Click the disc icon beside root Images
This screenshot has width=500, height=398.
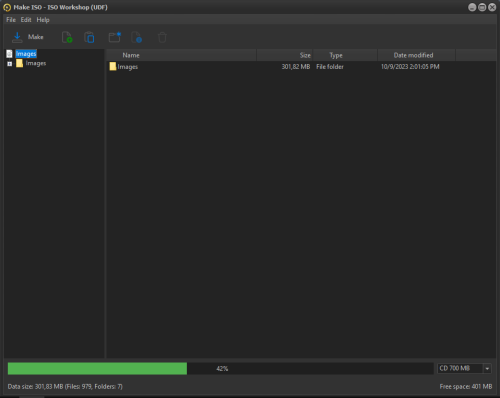pyautogui.click(x=9, y=54)
